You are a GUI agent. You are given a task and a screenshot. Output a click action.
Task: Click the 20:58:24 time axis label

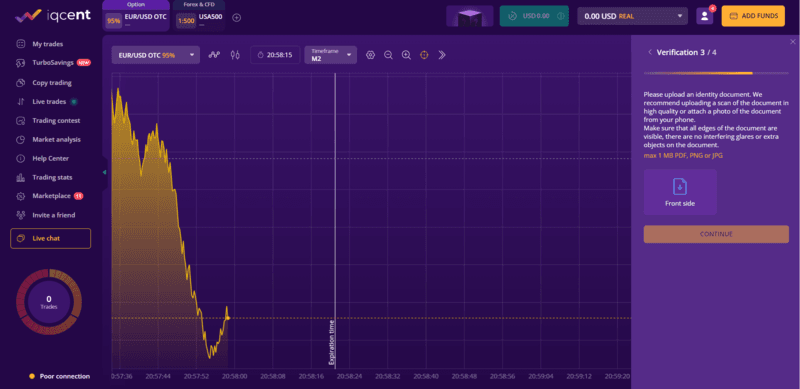pyautogui.click(x=348, y=376)
